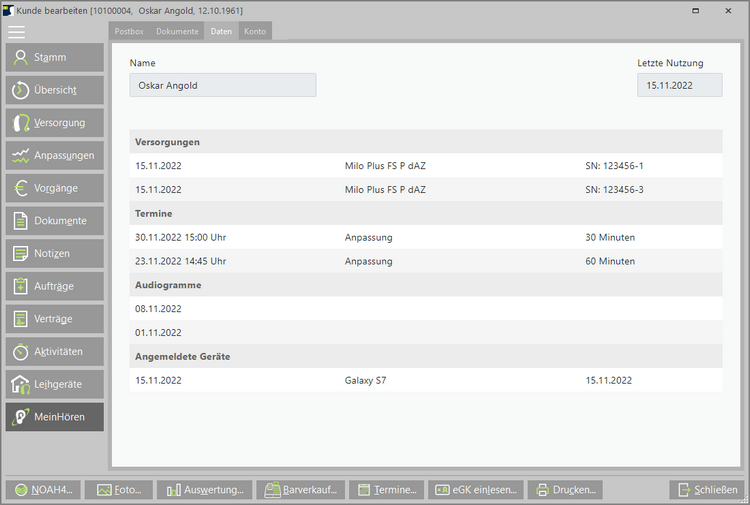Open Vorgänge with the euro icon
The image size is (750, 505).
(x=54, y=188)
